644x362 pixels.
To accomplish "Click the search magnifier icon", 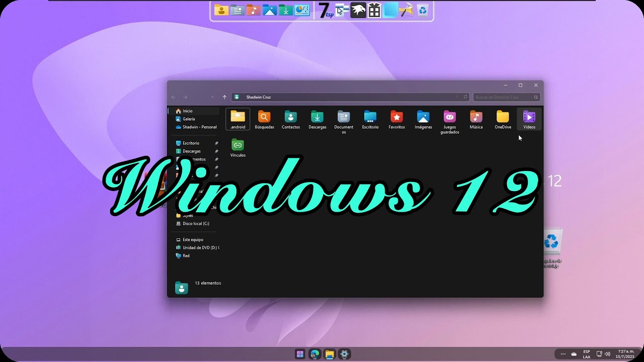I will coord(536,97).
